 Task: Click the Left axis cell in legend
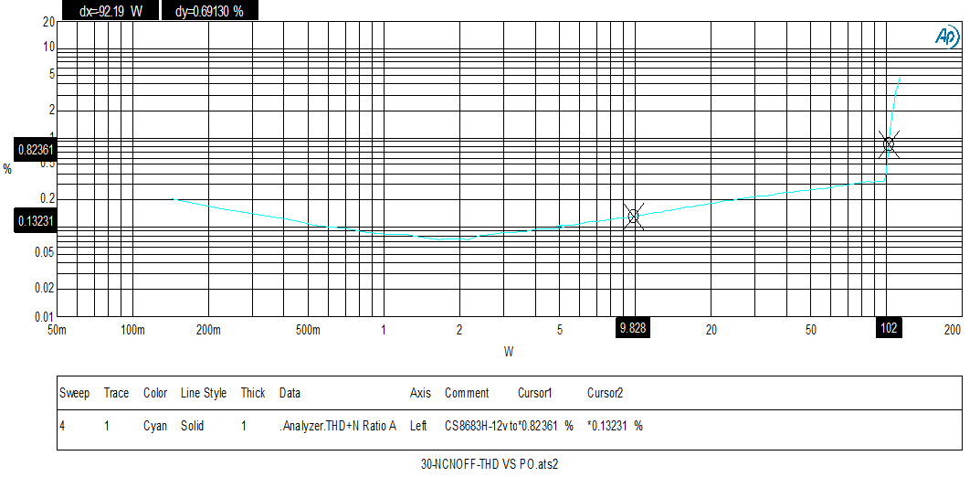pos(419,426)
